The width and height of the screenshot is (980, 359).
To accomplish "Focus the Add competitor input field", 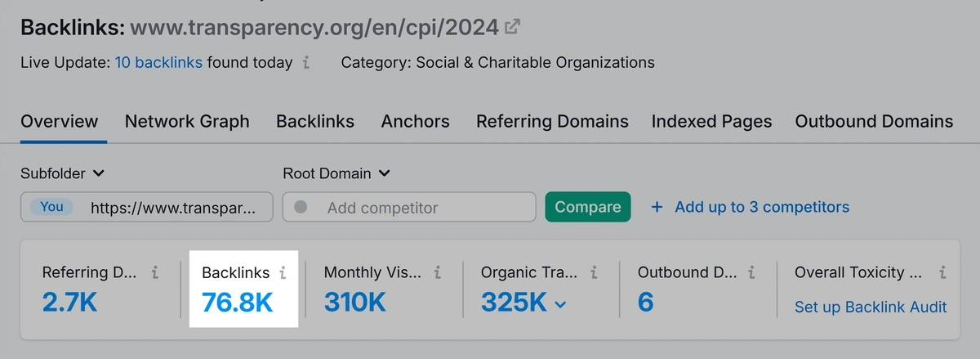I will click(x=416, y=208).
